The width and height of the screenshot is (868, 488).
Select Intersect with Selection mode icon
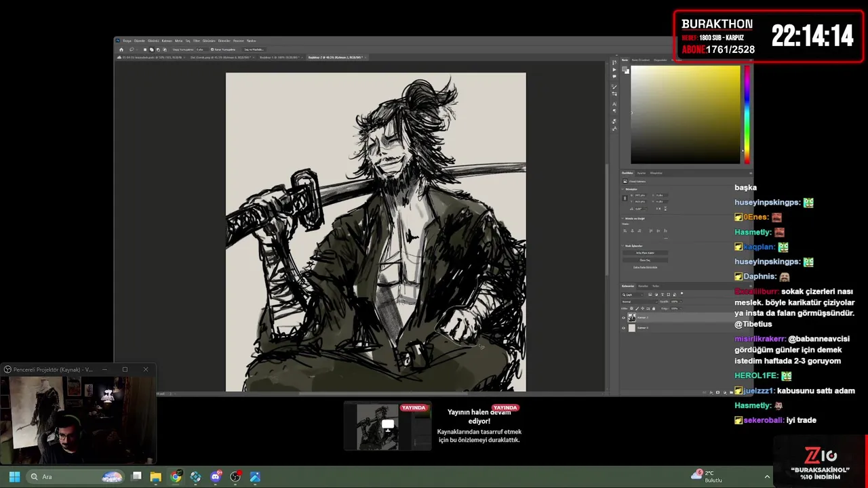165,49
